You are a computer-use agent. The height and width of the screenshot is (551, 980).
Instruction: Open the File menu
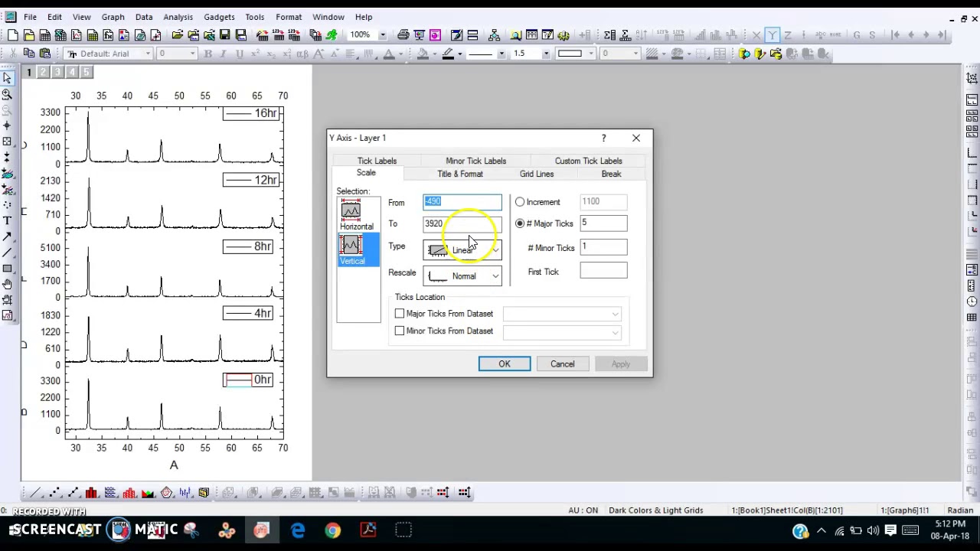30,17
